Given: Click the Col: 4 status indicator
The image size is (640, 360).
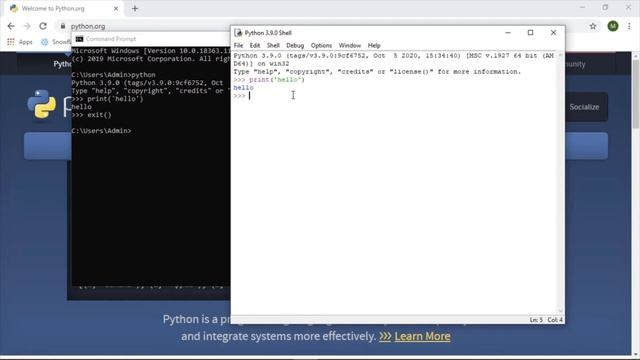Looking at the screenshot, I should 555,320.
